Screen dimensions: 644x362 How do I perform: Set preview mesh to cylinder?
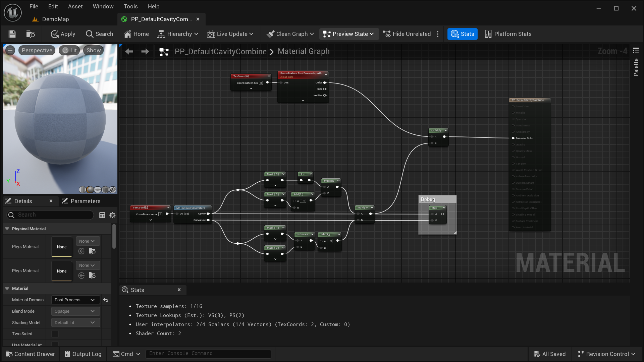[x=82, y=190]
